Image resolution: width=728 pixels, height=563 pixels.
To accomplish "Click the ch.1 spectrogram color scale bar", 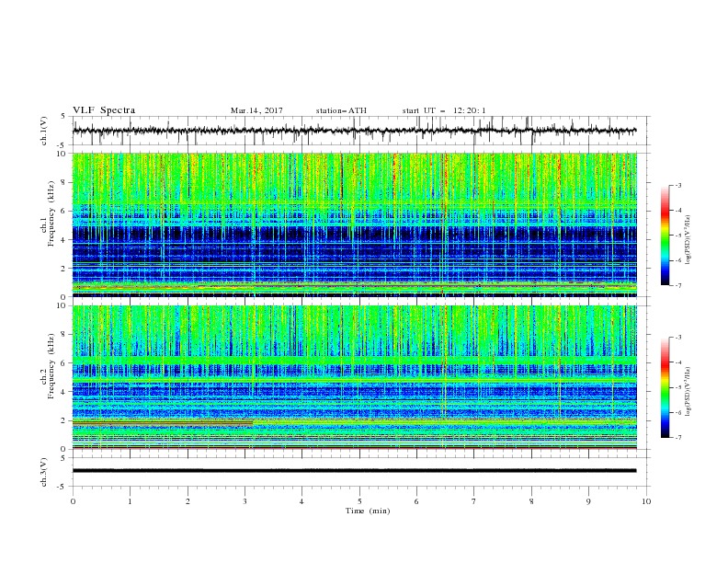I will coord(665,236).
